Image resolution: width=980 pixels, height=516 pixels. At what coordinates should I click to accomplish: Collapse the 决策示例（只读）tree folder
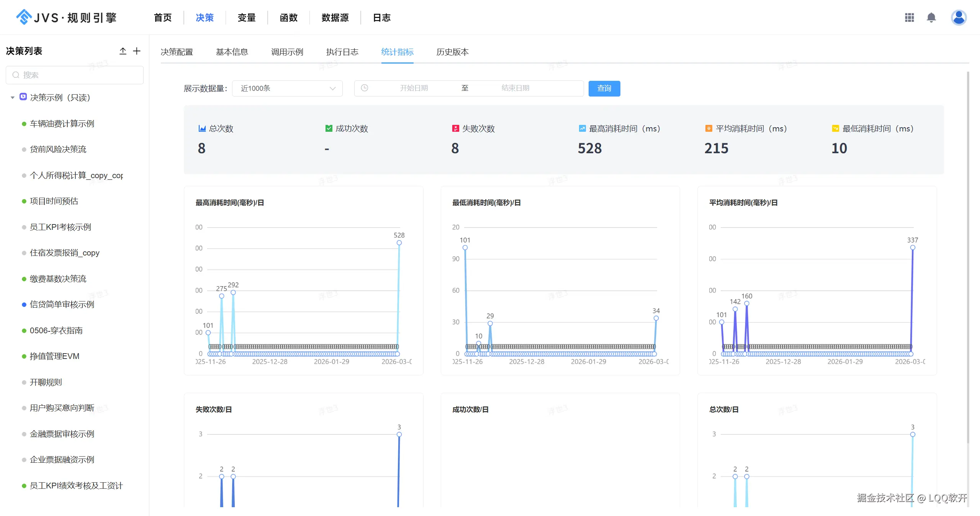(13, 98)
